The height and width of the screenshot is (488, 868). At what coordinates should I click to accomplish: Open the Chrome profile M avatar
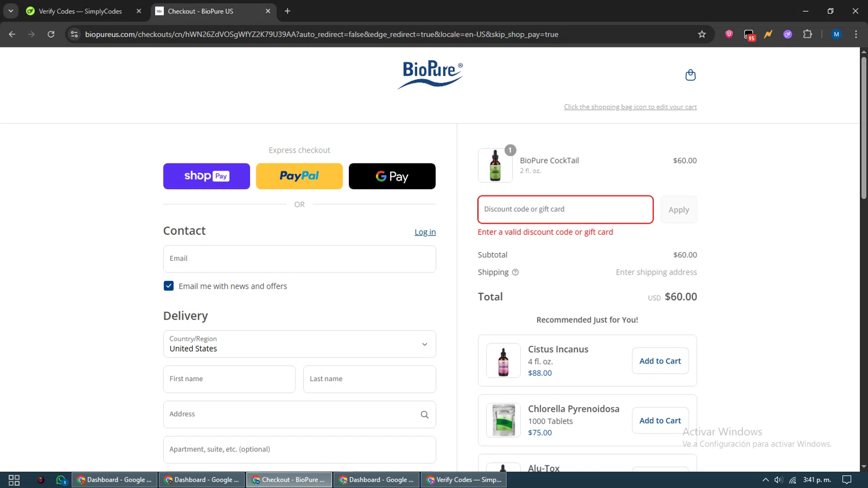pyautogui.click(x=836, y=34)
